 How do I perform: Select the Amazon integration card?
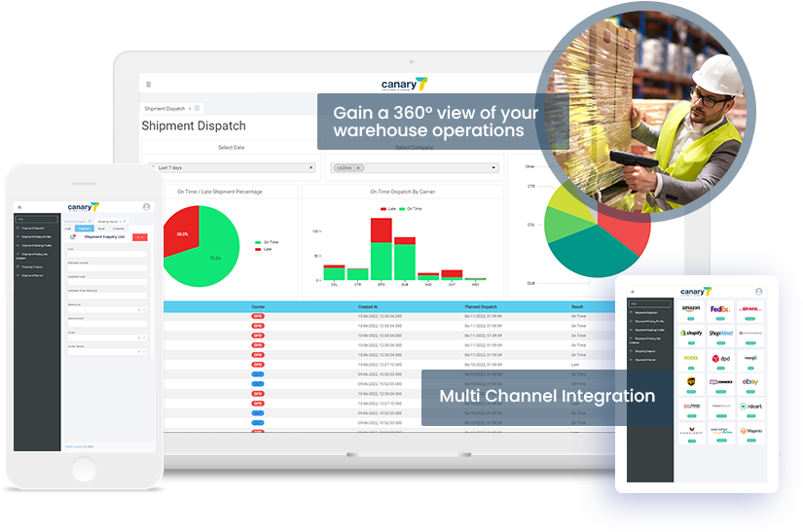point(691,311)
